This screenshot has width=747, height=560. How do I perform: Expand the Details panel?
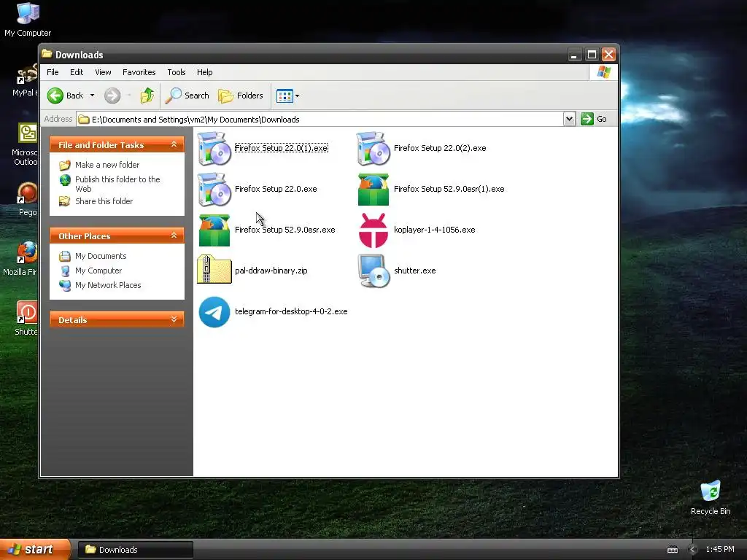pos(174,319)
